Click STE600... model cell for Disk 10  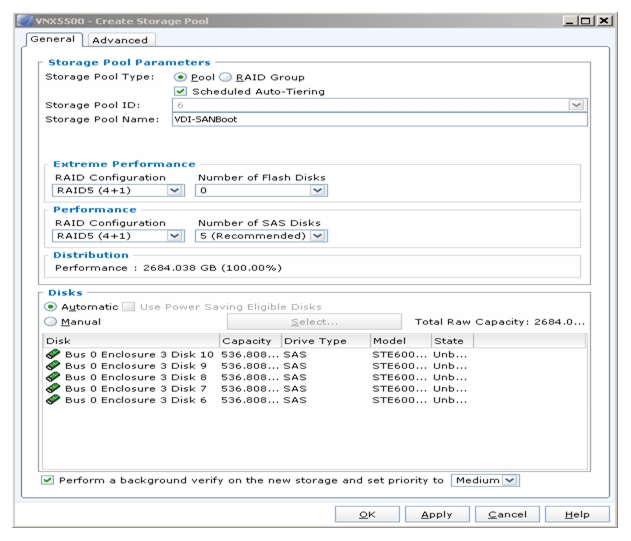399,354
